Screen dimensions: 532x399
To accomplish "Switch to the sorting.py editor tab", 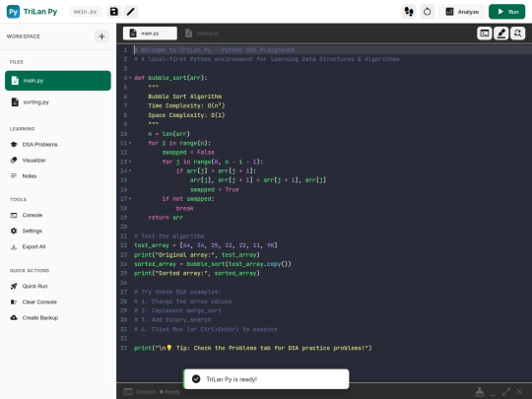I will [202, 33].
